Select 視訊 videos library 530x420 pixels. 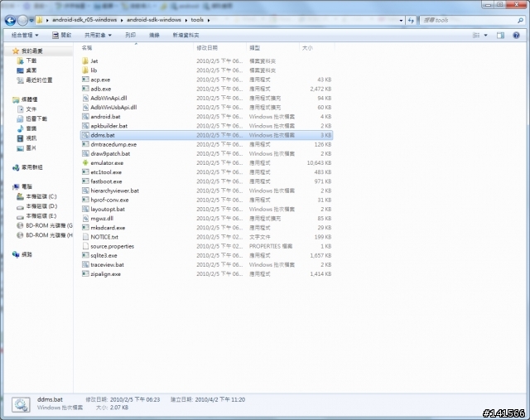tap(31, 138)
